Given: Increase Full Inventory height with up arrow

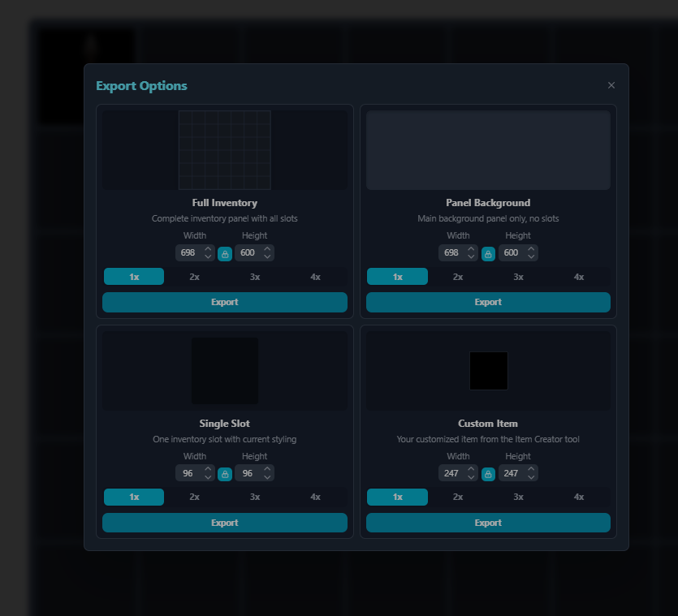Looking at the screenshot, I should click(267, 249).
